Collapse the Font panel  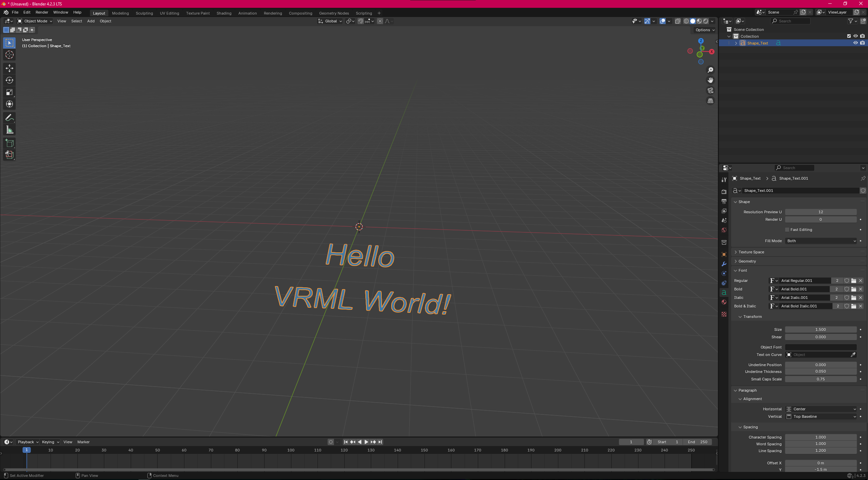(742, 270)
